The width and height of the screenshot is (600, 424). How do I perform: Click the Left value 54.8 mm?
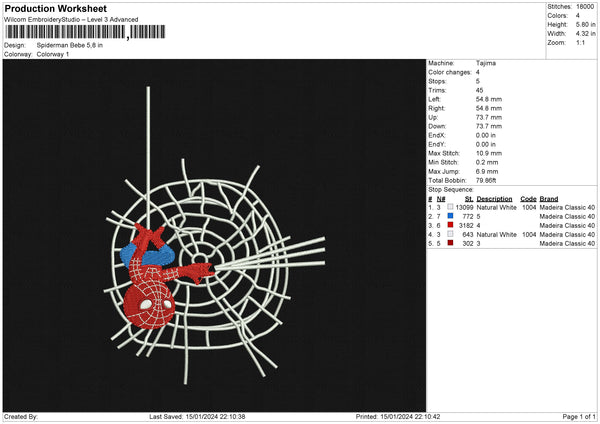[489, 99]
